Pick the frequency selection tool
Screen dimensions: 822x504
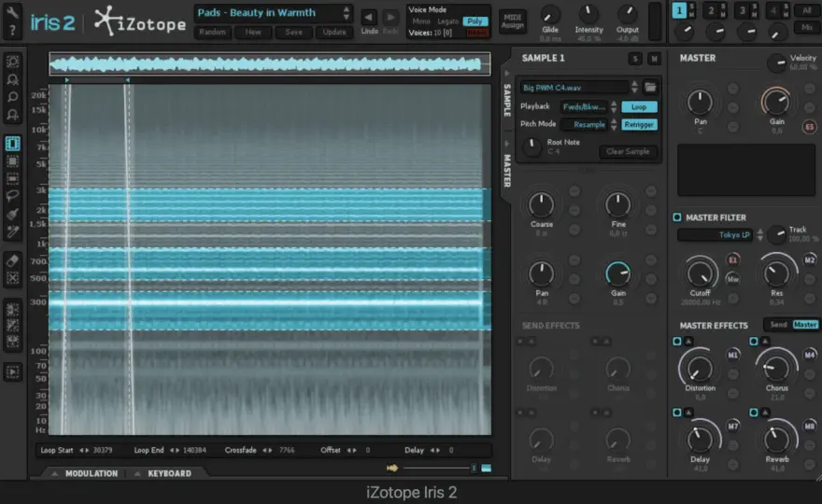pyautogui.click(x=12, y=178)
